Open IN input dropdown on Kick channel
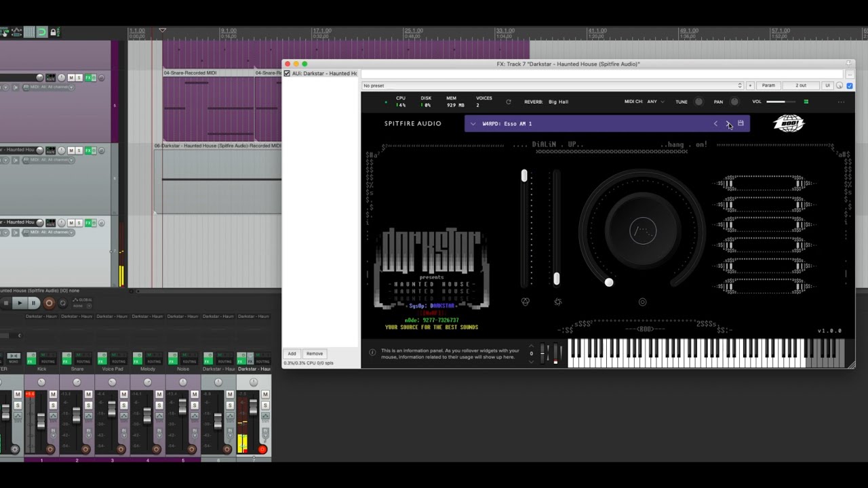This screenshot has width=868, height=488. pyautogui.click(x=53, y=434)
